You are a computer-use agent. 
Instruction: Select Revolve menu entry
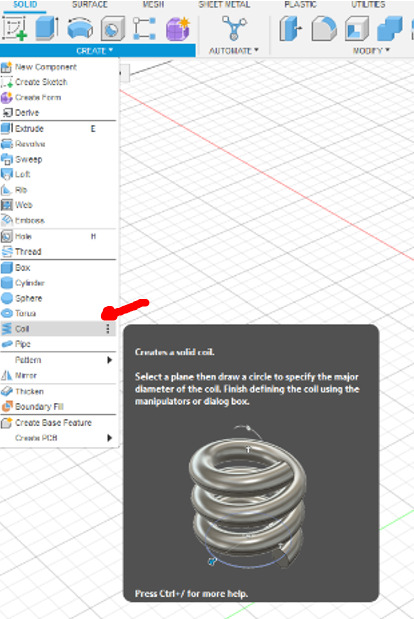tap(58, 144)
